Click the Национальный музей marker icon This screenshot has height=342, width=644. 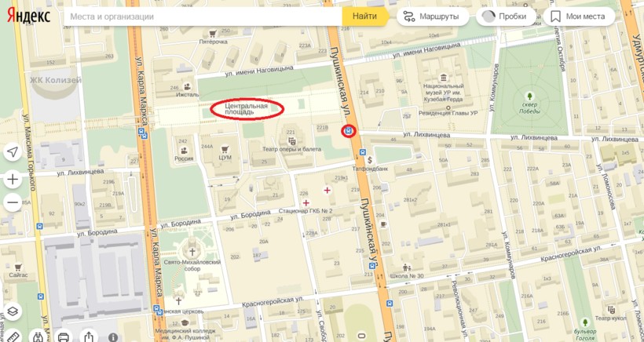(x=444, y=78)
